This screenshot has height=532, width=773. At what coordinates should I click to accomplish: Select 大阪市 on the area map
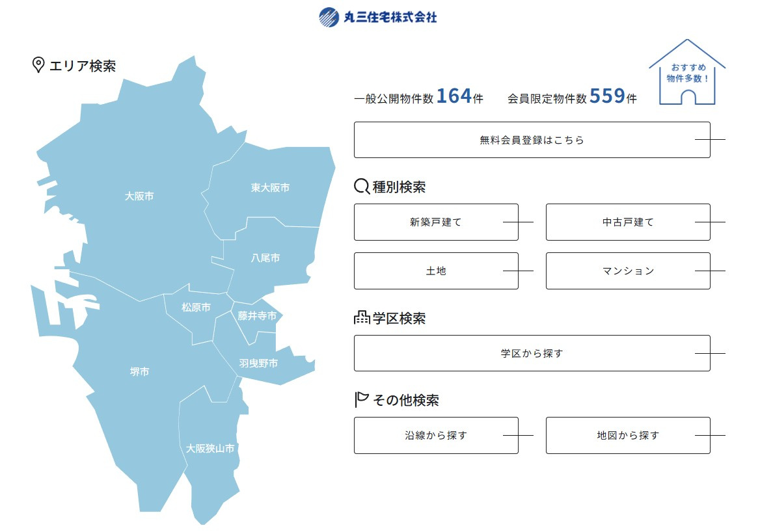pos(140,194)
